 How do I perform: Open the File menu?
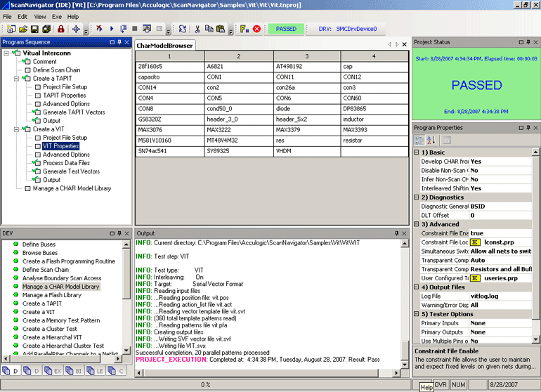click(x=7, y=17)
